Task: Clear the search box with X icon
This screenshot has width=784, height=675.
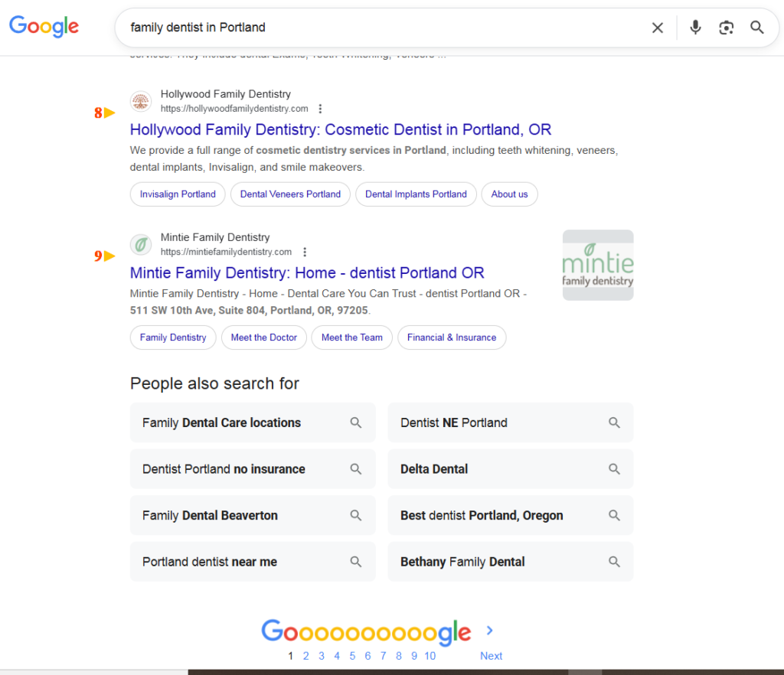Action: 657,28
